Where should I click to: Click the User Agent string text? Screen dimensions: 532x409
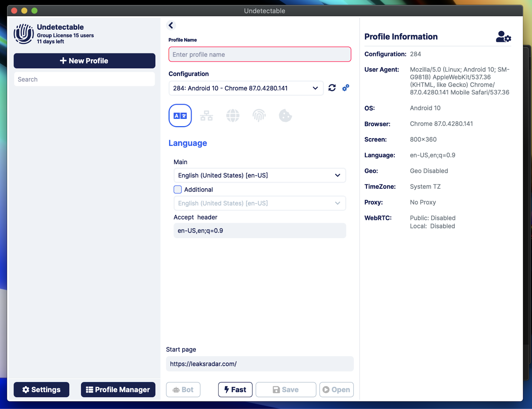tap(460, 81)
